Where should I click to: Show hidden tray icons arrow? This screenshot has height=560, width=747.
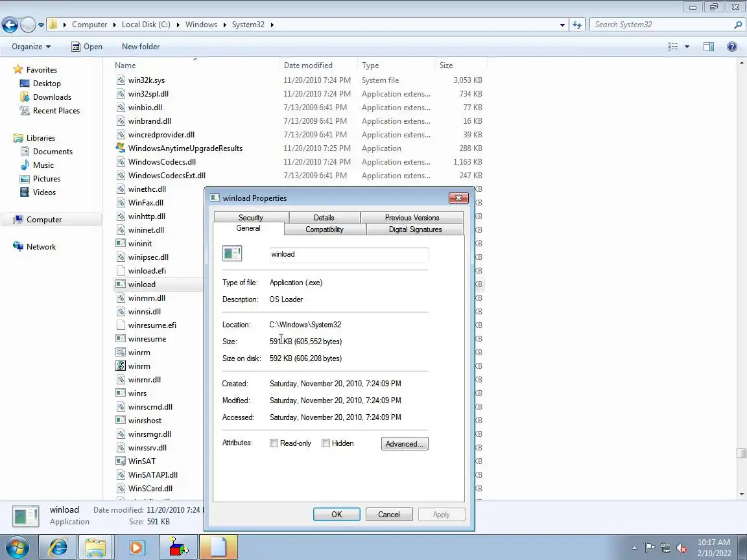[x=634, y=548]
